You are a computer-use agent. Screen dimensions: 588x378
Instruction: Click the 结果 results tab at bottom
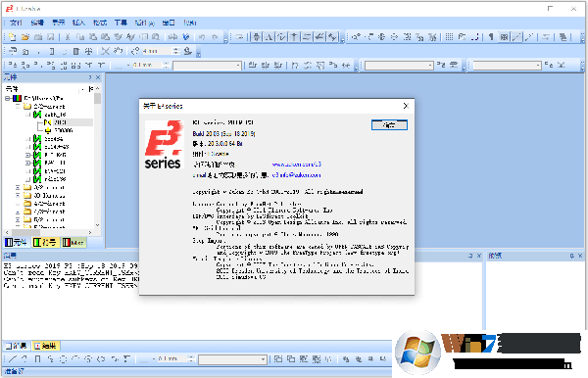45,346
